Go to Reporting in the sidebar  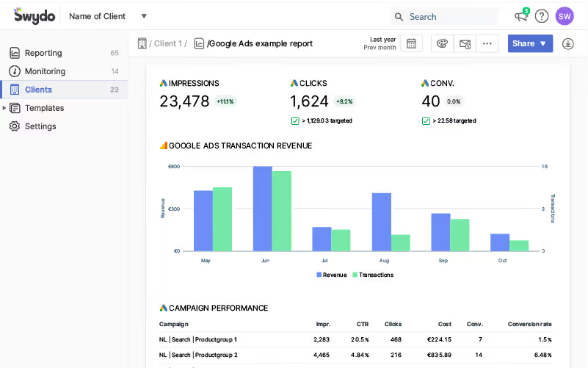[43, 53]
